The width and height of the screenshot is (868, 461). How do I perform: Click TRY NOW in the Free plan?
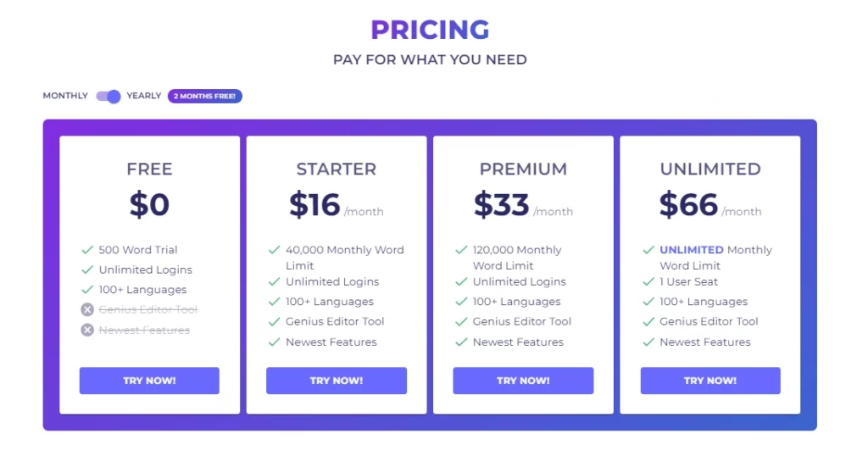[x=149, y=380]
